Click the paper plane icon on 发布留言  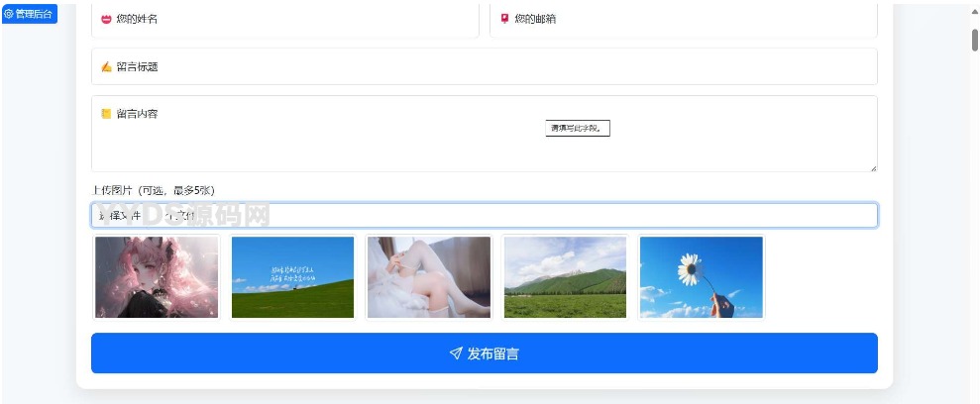click(x=456, y=353)
